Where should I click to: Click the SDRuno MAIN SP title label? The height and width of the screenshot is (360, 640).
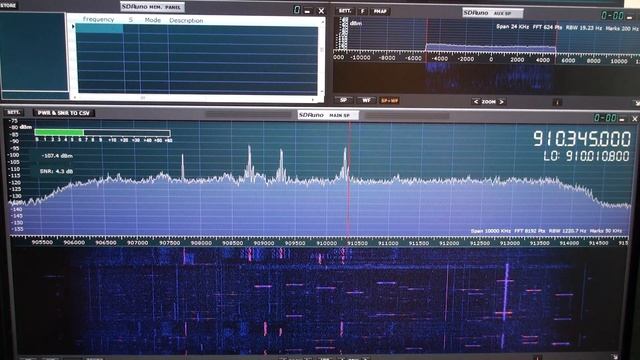(x=328, y=116)
